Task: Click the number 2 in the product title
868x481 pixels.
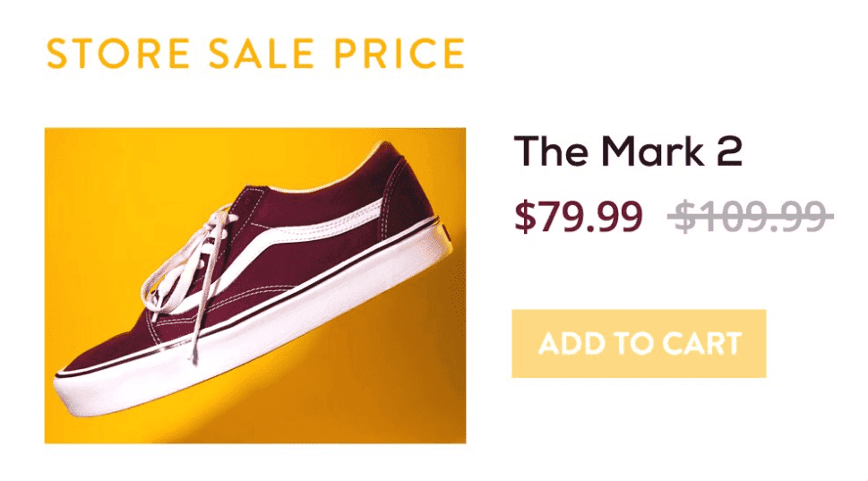Action: point(729,152)
